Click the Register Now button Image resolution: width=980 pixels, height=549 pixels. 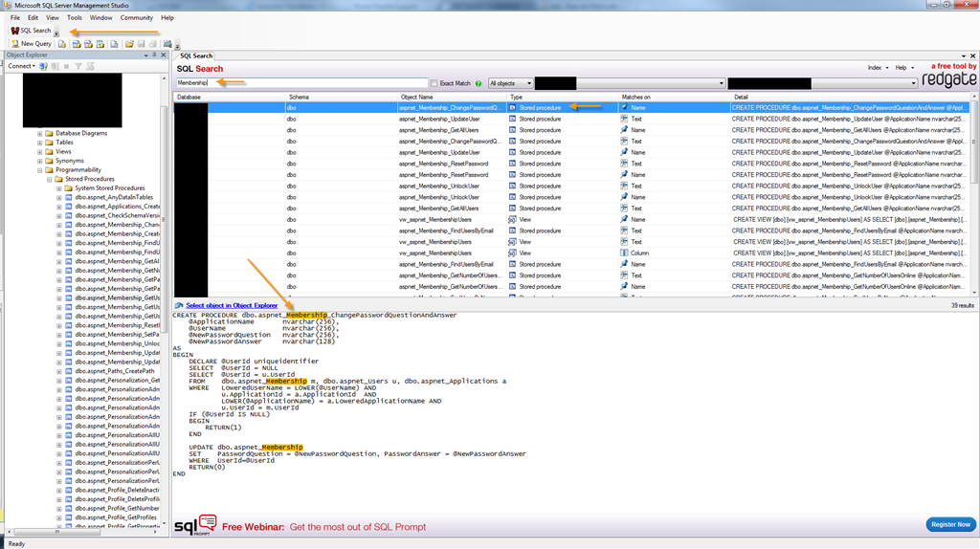(950, 525)
